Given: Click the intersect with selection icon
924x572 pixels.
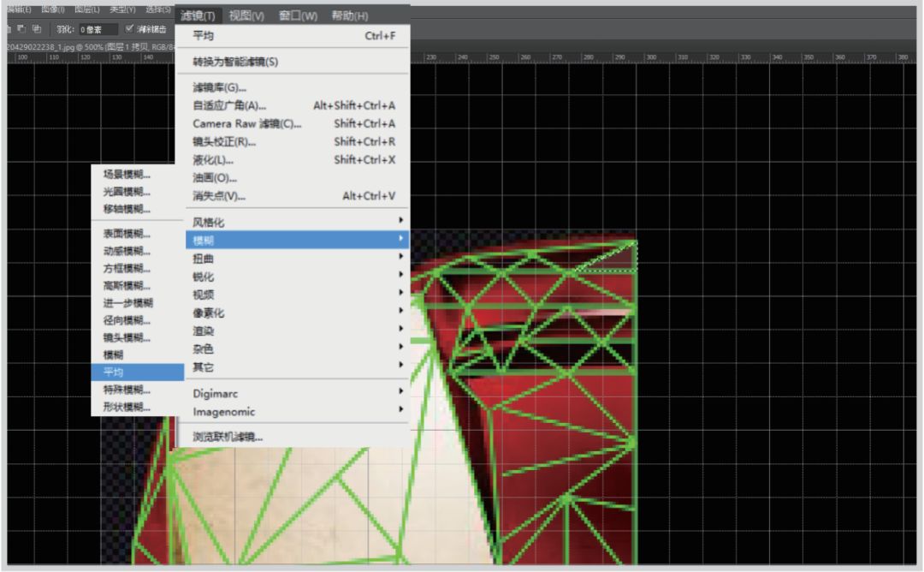Looking at the screenshot, I should pyautogui.click(x=37, y=28).
